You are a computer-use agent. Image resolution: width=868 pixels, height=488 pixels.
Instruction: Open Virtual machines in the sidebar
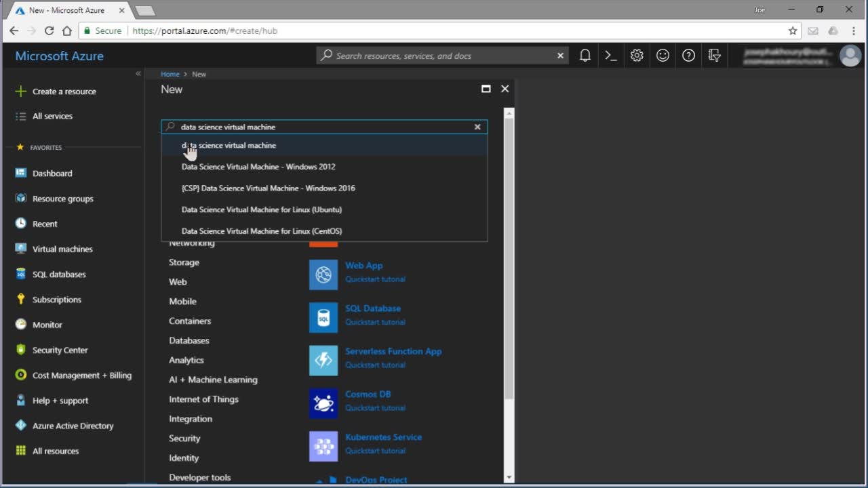point(62,249)
